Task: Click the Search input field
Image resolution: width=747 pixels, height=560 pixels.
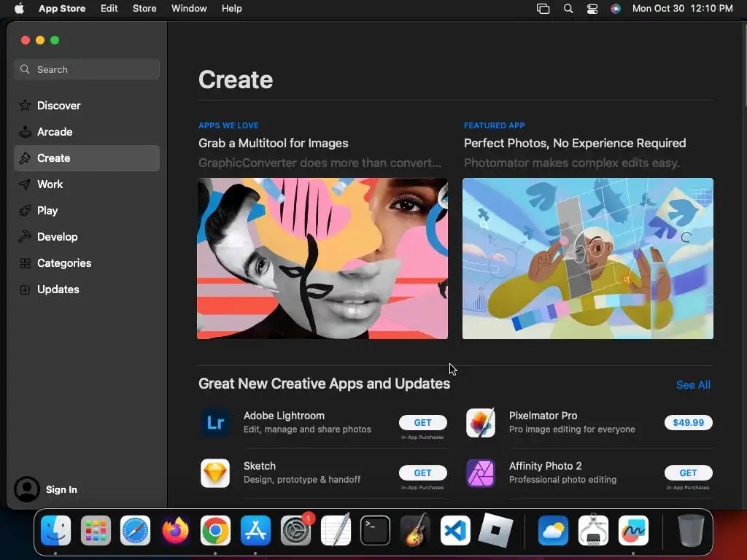Action: point(87,69)
